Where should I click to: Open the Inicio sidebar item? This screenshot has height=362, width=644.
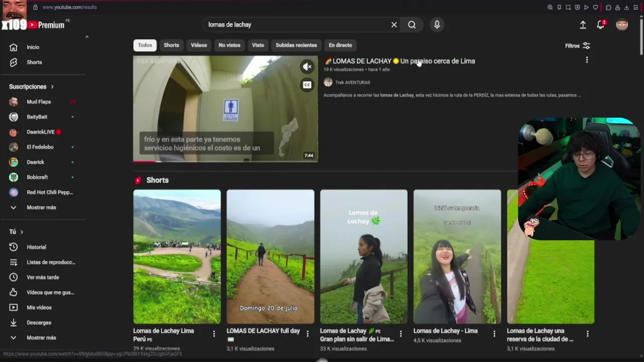coord(33,47)
